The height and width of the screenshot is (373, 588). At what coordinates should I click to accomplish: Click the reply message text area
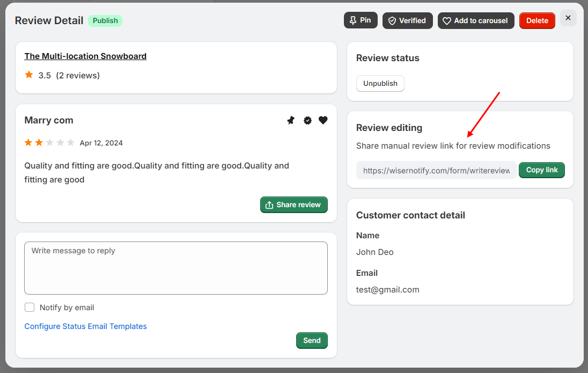click(x=176, y=268)
